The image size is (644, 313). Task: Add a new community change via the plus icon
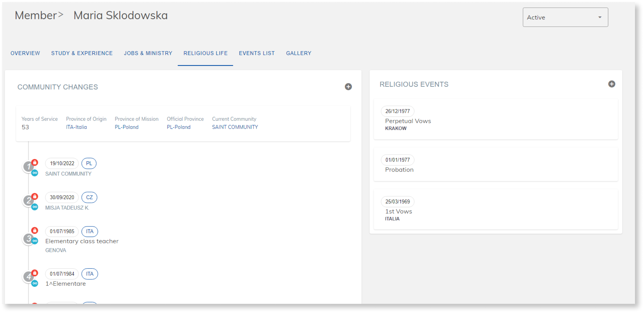tap(349, 87)
